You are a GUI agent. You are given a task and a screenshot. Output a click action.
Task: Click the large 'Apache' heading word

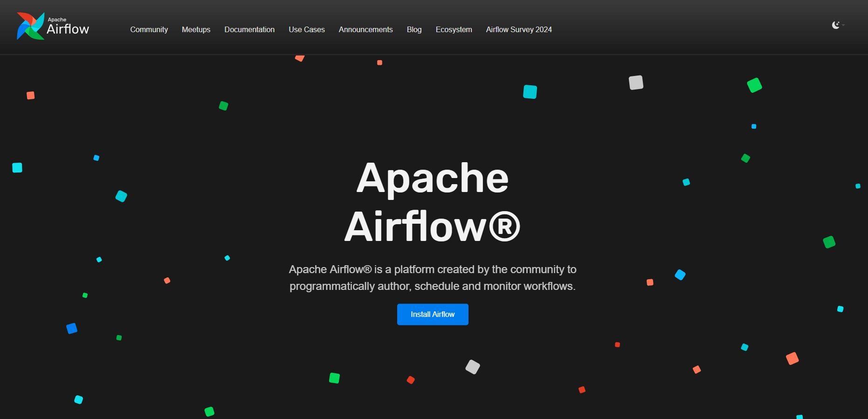[432, 178]
